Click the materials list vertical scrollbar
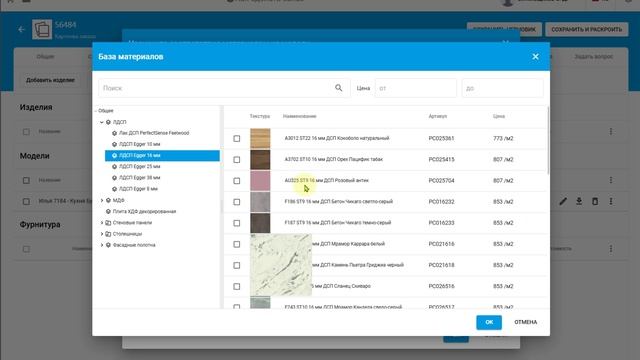This screenshot has height=360, width=640. point(548,140)
